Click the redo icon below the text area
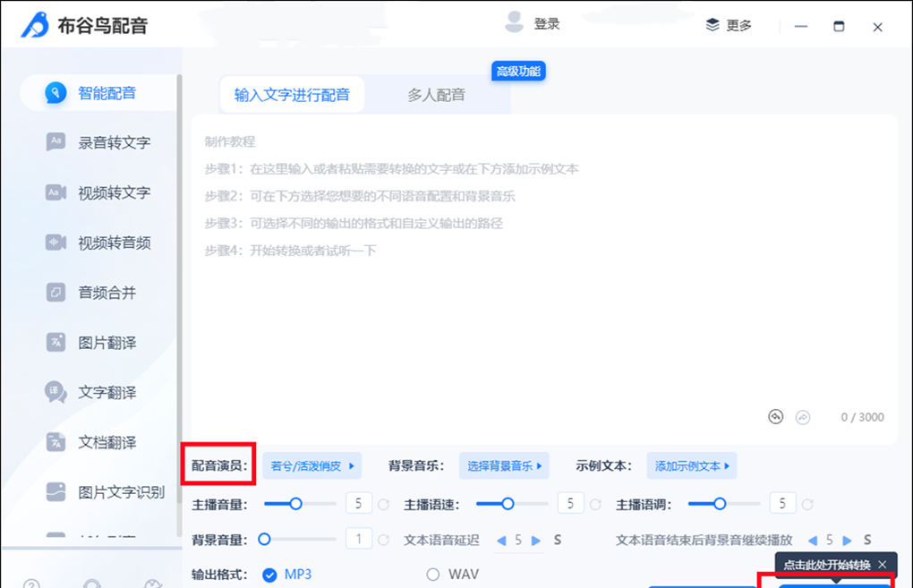This screenshot has width=913, height=588. click(803, 417)
